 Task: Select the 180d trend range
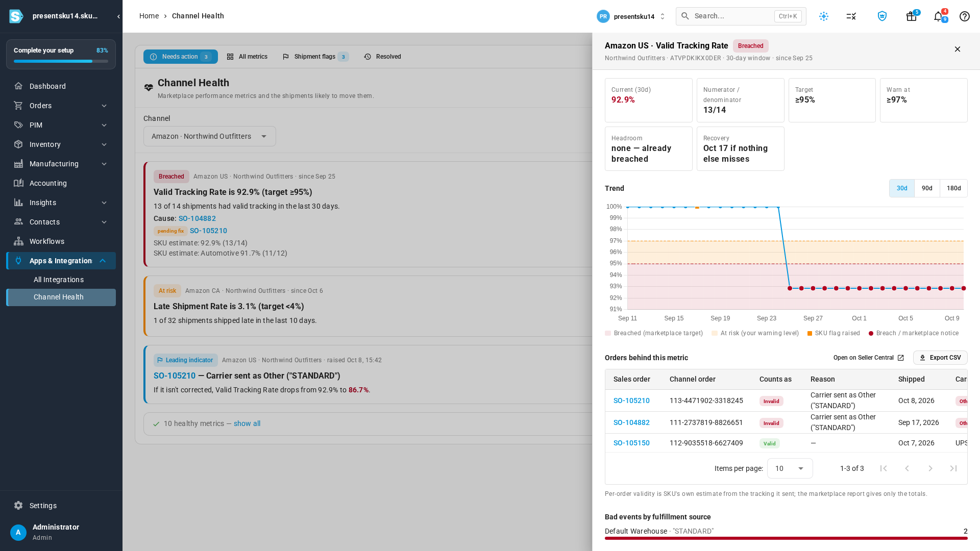point(953,188)
